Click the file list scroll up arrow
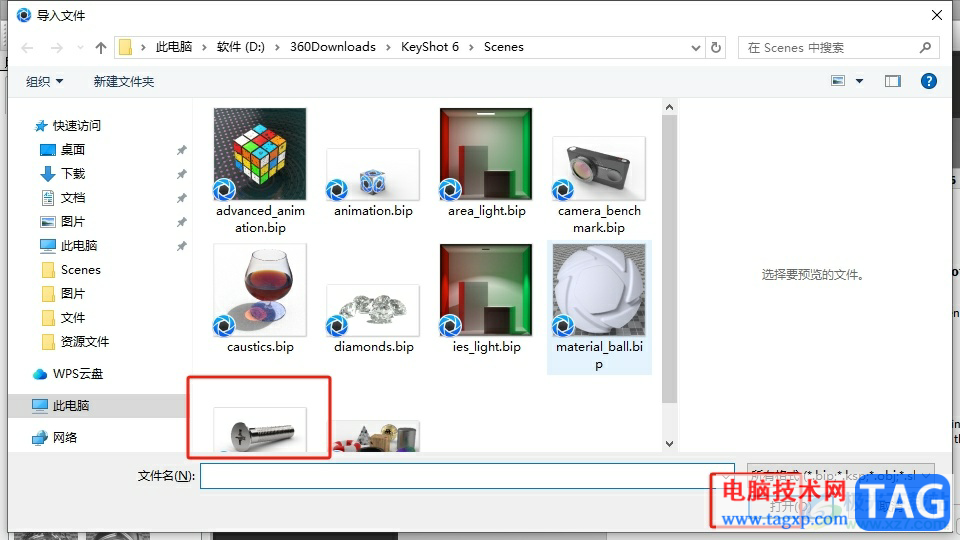Viewport: 960px width, 540px height. 669,107
